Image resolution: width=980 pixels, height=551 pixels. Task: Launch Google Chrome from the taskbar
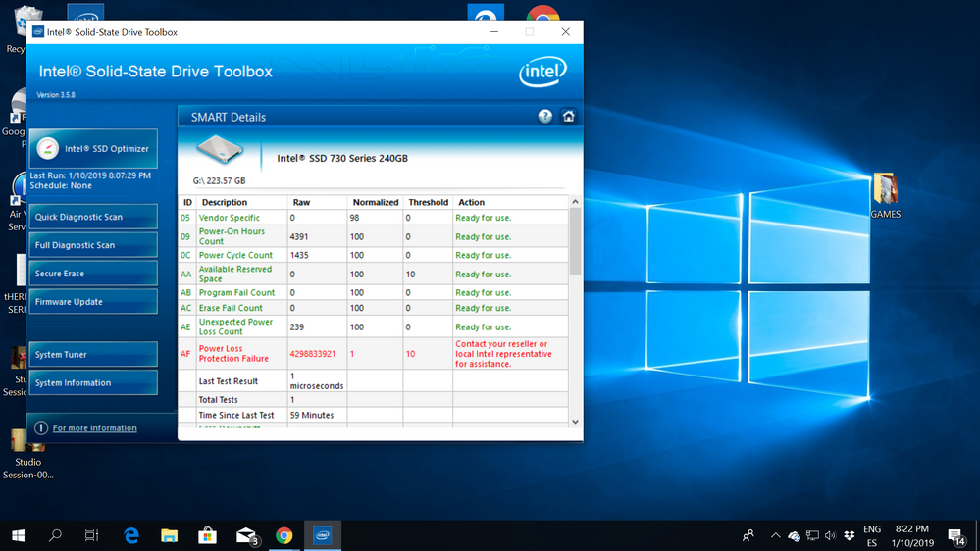point(284,535)
